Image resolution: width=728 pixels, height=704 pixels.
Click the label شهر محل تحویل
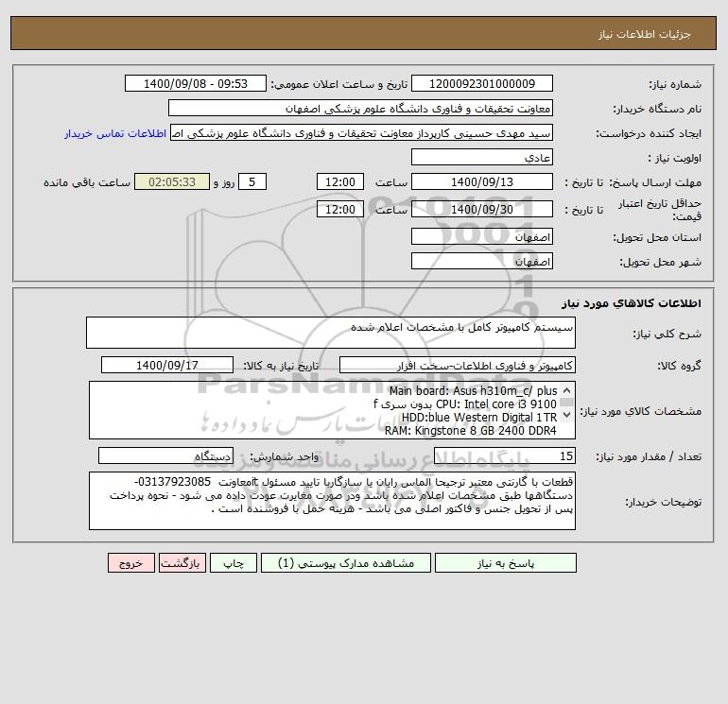coord(661,262)
